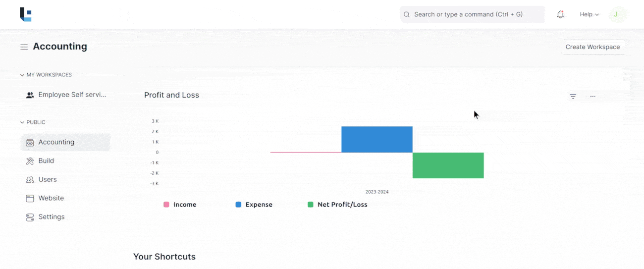Click the app logo in the navbar

26,14
